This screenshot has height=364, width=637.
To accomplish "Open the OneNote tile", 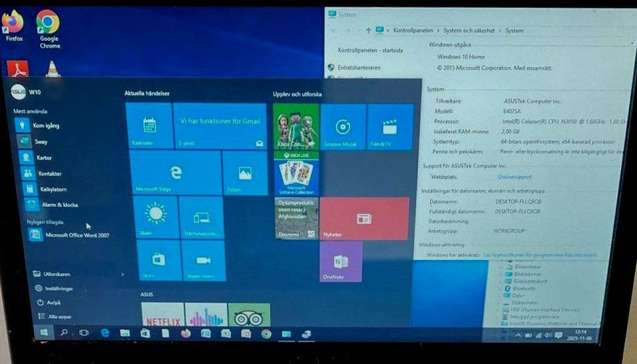I will [x=341, y=261].
